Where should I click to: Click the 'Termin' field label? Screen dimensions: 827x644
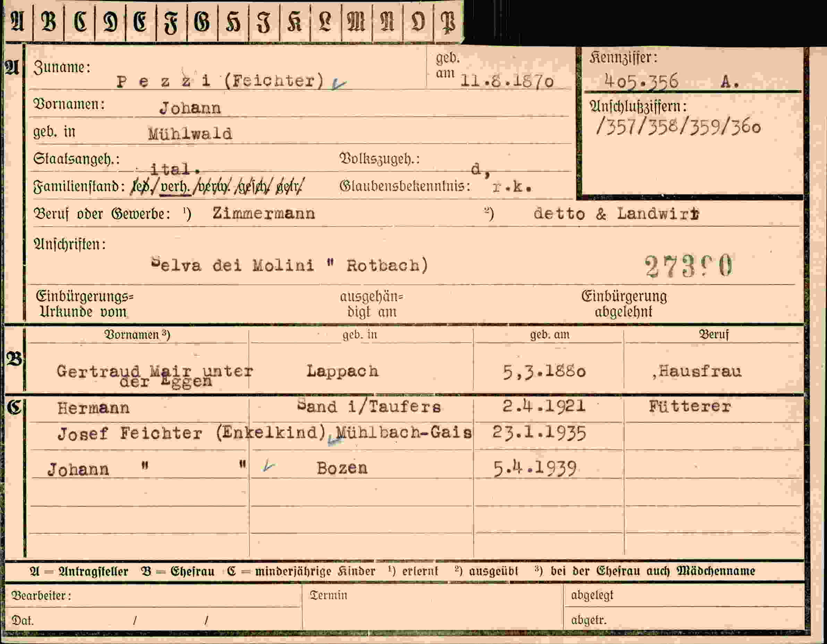click(328, 595)
